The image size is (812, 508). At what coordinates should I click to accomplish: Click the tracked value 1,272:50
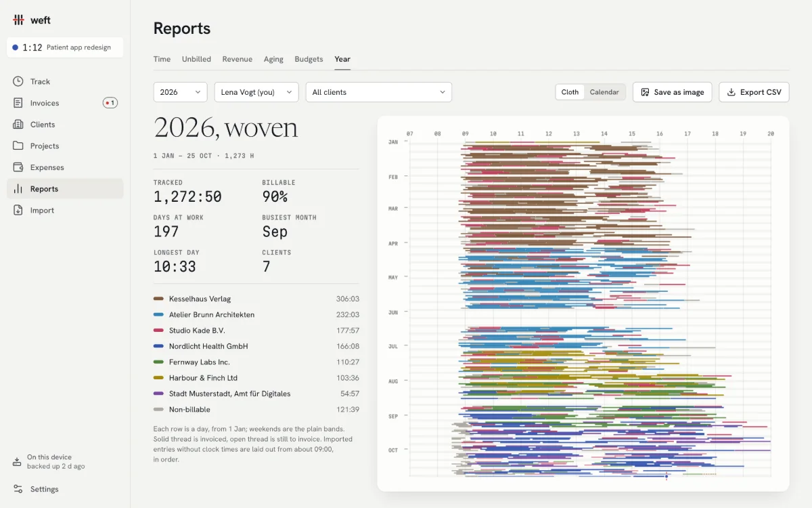[x=187, y=197]
